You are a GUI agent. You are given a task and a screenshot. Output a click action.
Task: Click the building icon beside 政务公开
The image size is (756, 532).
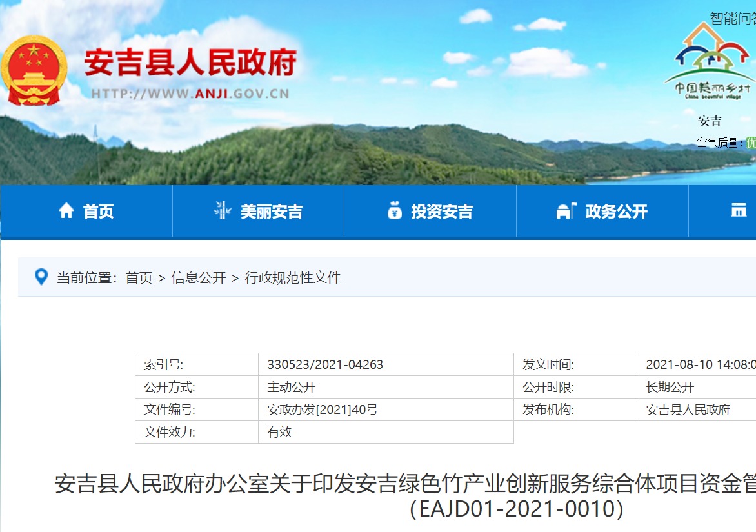566,211
